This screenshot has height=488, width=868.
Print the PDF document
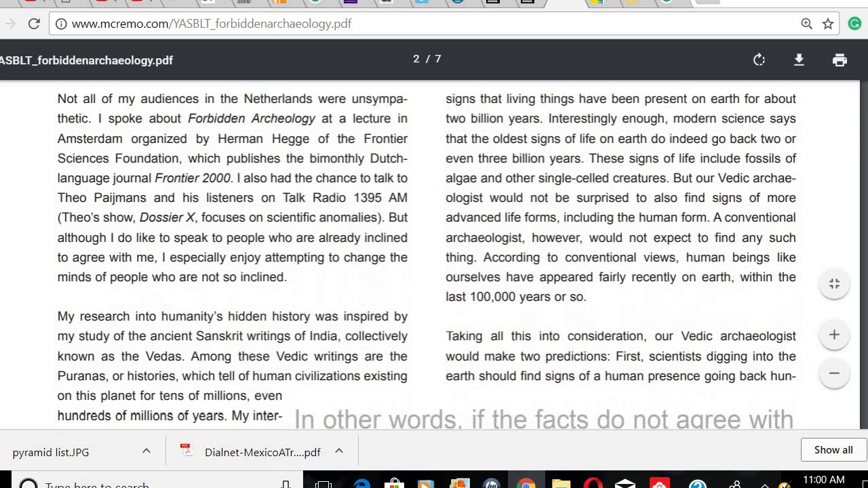pyautogui.click(x=840, y=60)
